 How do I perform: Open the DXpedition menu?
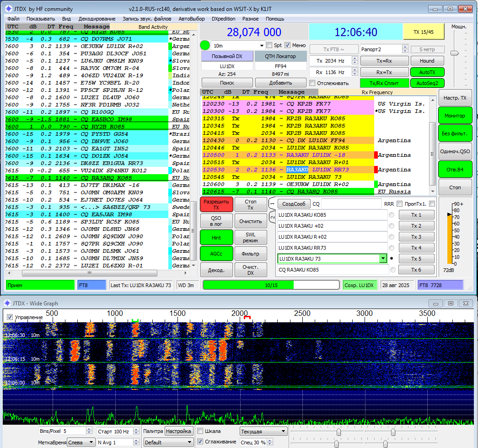224,19
